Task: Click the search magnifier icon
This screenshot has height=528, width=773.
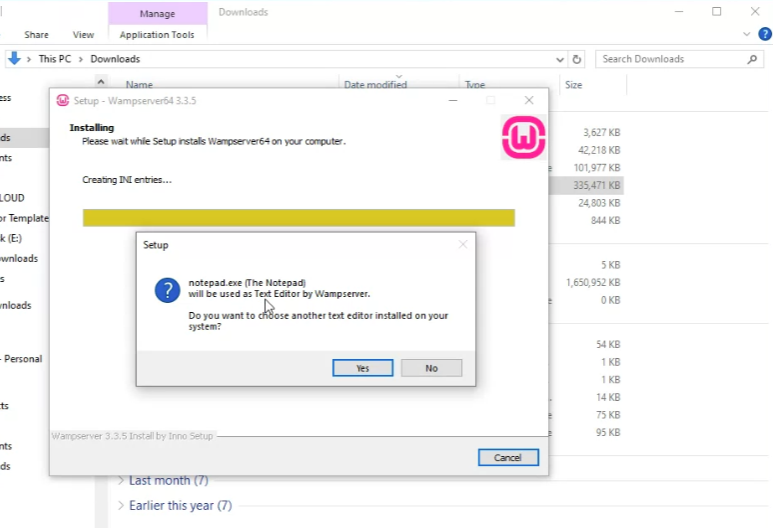Action: click(752, 60)
